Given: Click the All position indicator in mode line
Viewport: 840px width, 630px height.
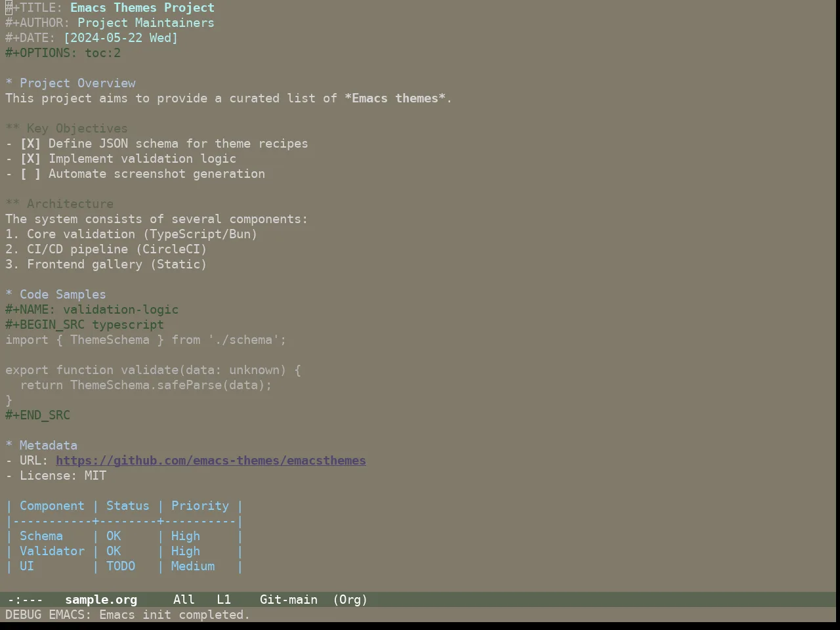Looking at the screenshot, I should 184,600.
